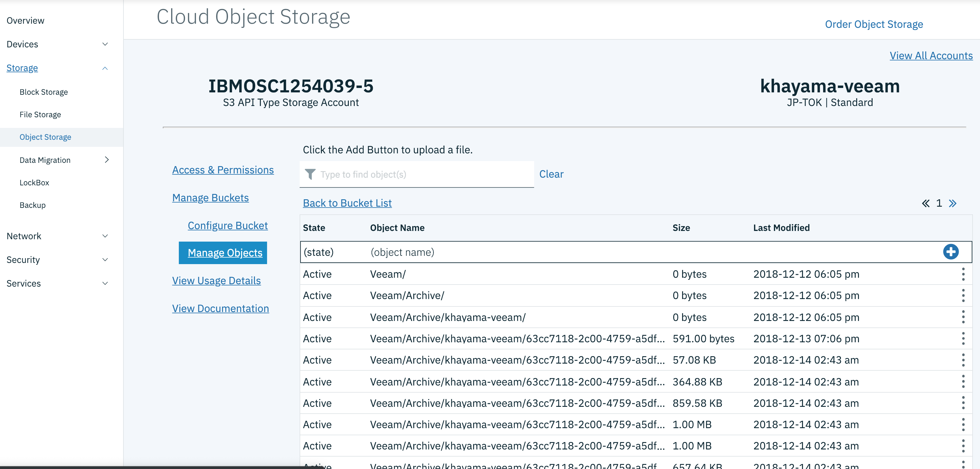This screenshot has width=980, height=469.
Task: Open the Manage Objects tab
Action: (x=225, y=253)
